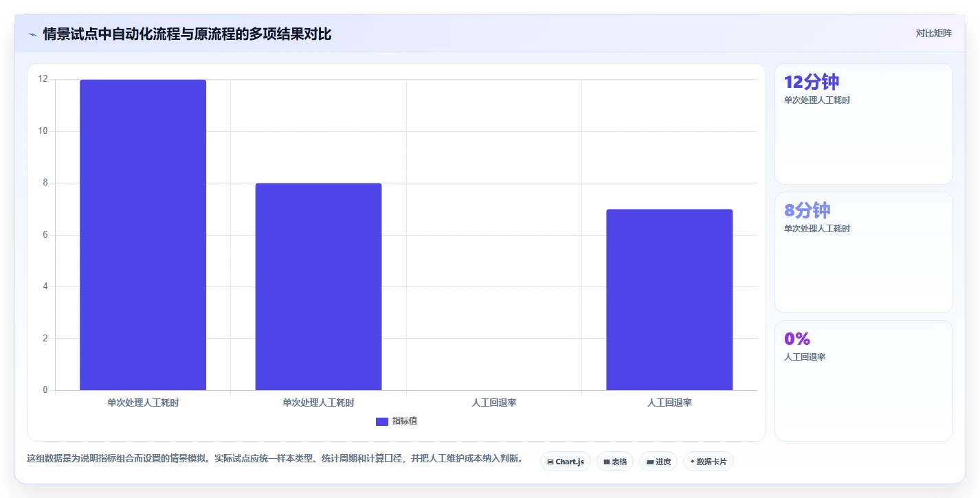Click the 对比矩阵 label in the header
The image size is (980, 498).
[934, 33]
